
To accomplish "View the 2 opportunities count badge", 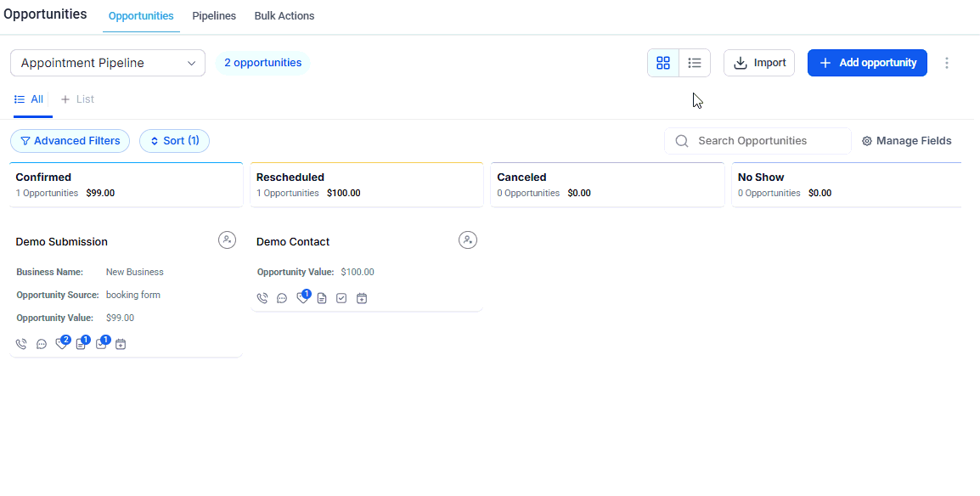I will pos(263,62).
